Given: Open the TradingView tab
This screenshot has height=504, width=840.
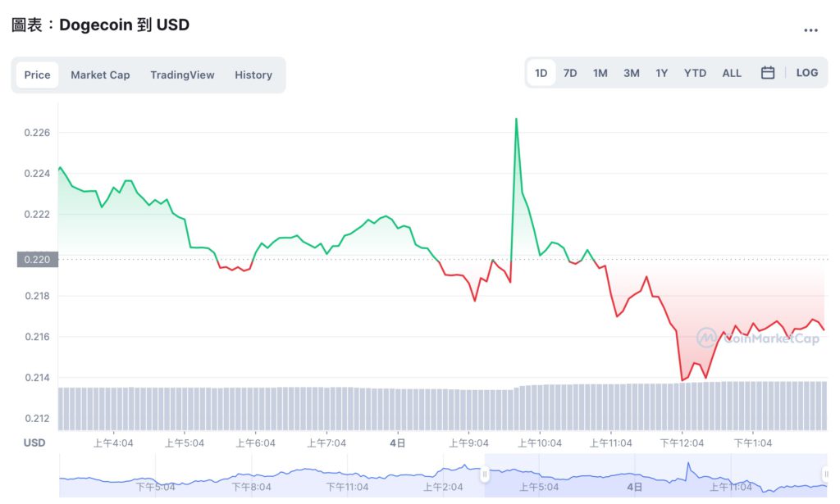Looking at the screenshot, I should click(x=182, y=75).
